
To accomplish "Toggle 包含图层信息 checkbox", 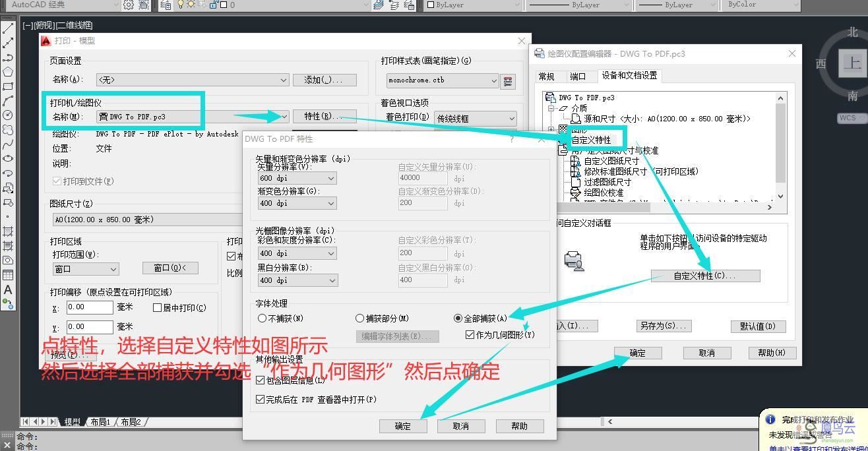I will tap(261, 380).
